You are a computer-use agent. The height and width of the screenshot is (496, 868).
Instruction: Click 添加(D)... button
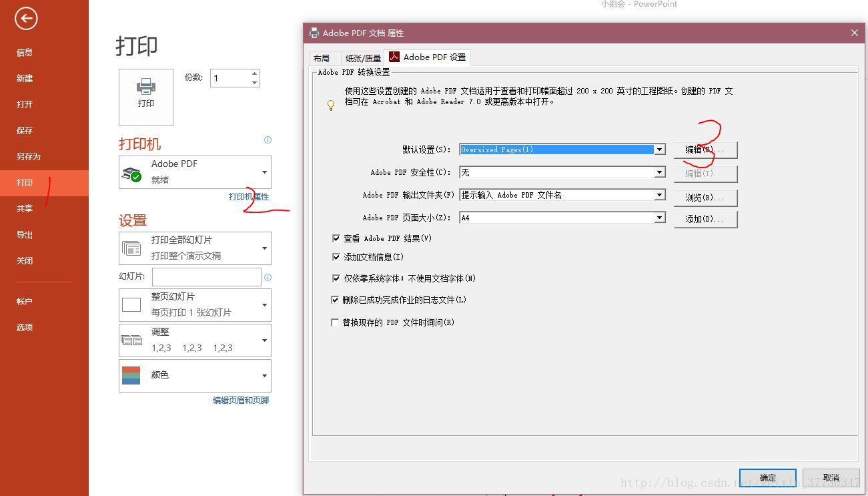coord(705,219)
